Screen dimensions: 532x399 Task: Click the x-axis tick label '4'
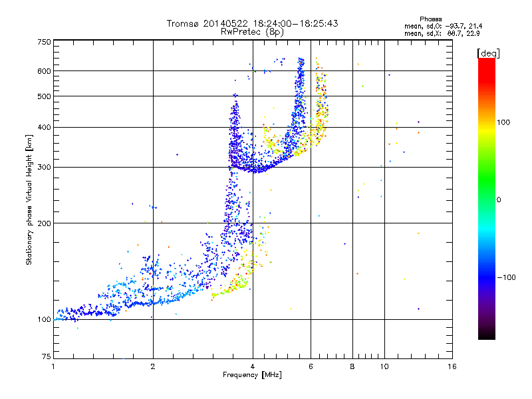tap(253, 366)
